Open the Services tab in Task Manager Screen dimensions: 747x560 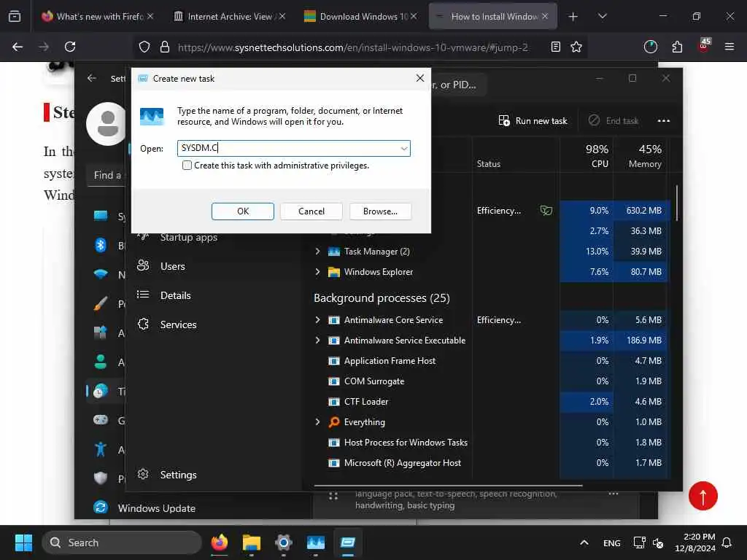(x=178, y=324)
